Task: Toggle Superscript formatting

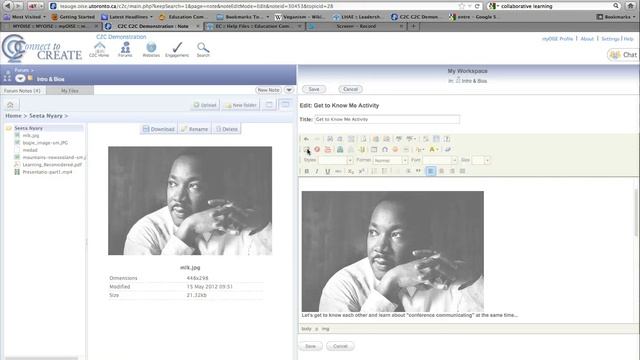Action: pos(361,171)
